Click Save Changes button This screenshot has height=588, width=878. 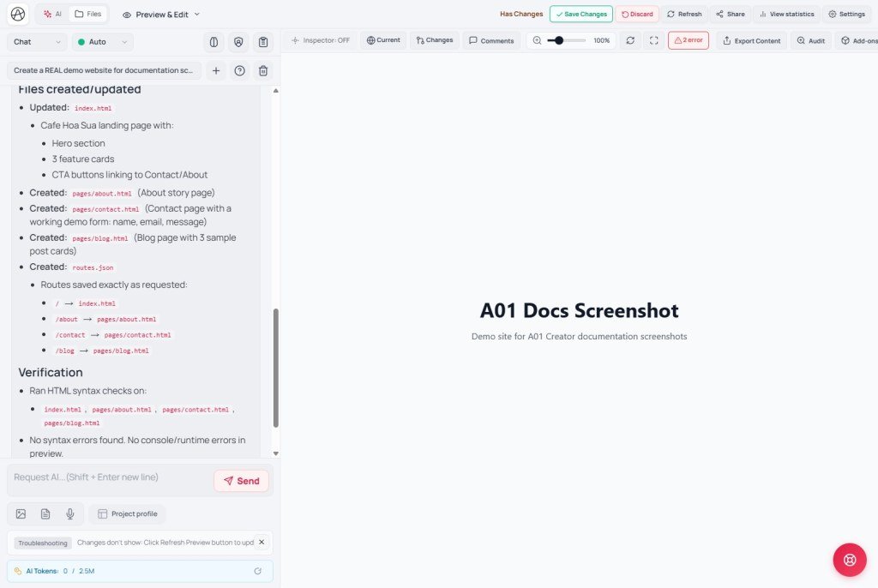click(x=581, y=14)
